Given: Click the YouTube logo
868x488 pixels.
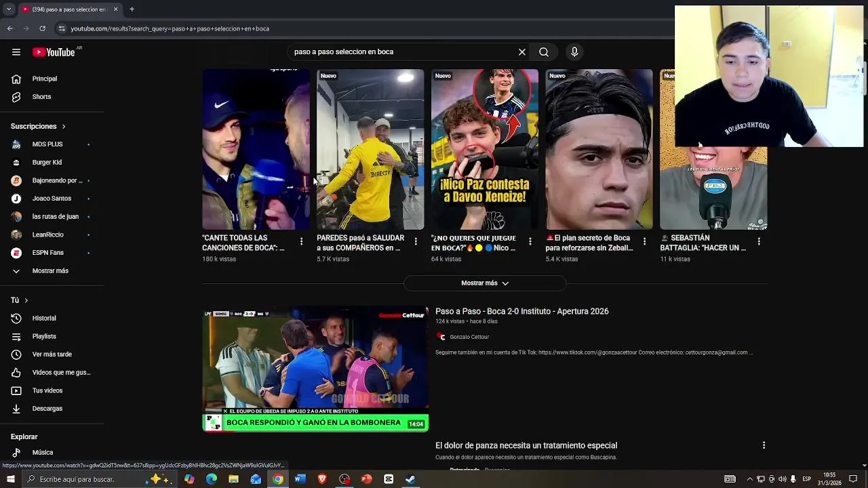Looking at the screenshot, I should click(54, 52).
